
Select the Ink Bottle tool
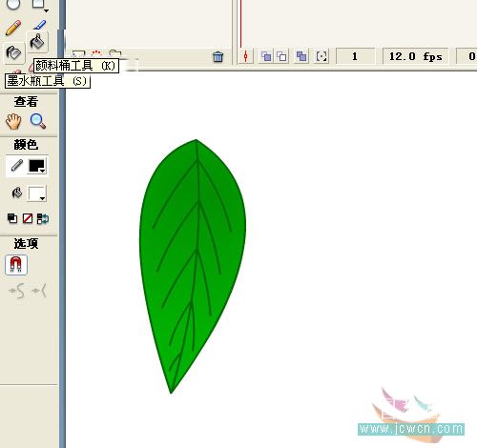coord(13,52)
